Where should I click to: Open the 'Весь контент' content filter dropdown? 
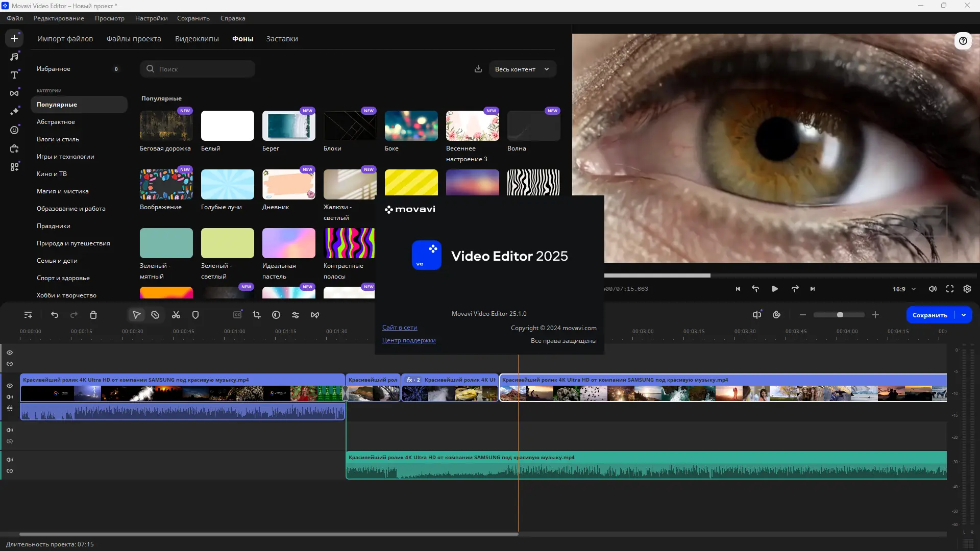[x=522, y=69]
